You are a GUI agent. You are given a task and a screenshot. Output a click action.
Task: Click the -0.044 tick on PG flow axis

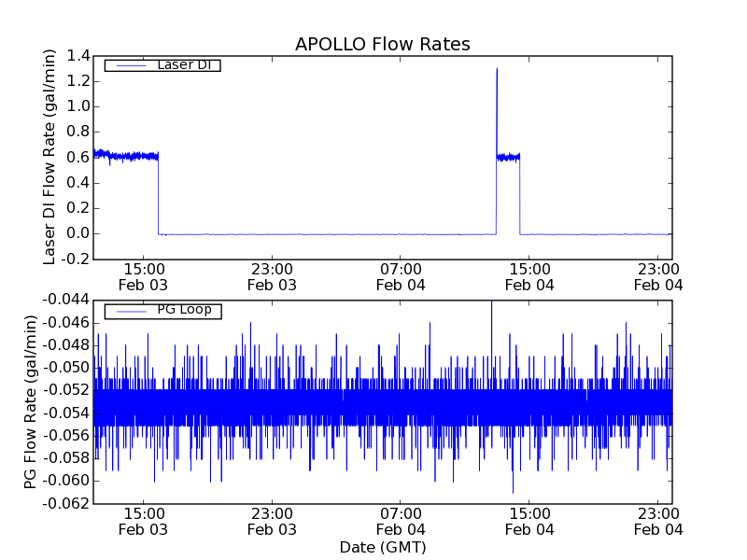point(65,300)
